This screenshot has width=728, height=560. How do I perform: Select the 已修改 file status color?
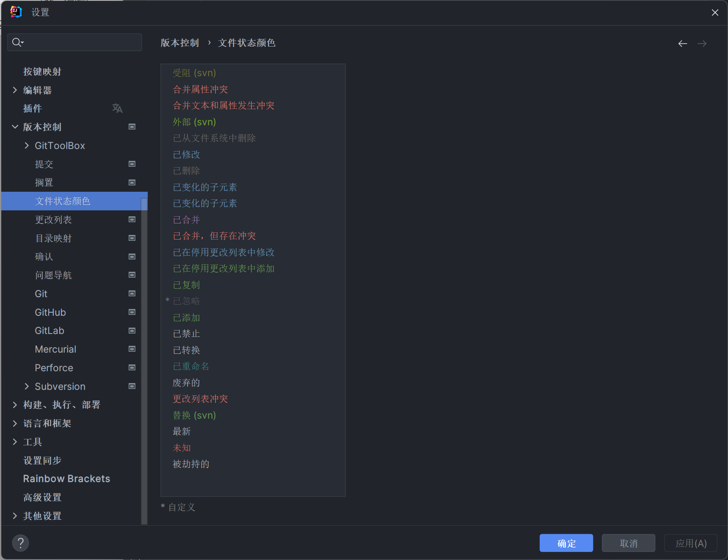(186, 154)
